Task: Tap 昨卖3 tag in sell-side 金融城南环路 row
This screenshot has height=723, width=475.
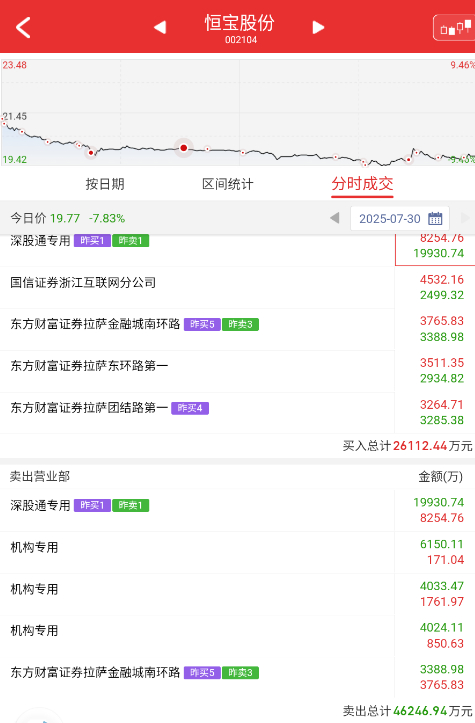Action: pyautogui.click(x=240, y=673)
